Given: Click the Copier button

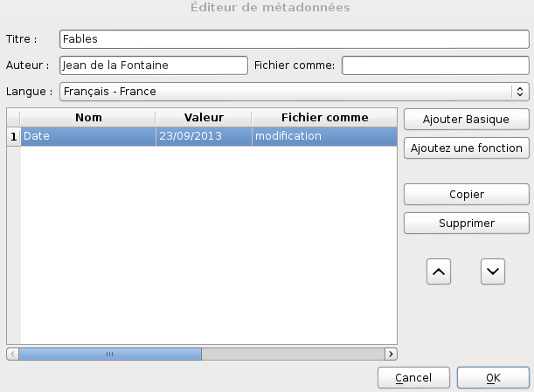Looking at the screenshot, I should [x=466, y=195].
